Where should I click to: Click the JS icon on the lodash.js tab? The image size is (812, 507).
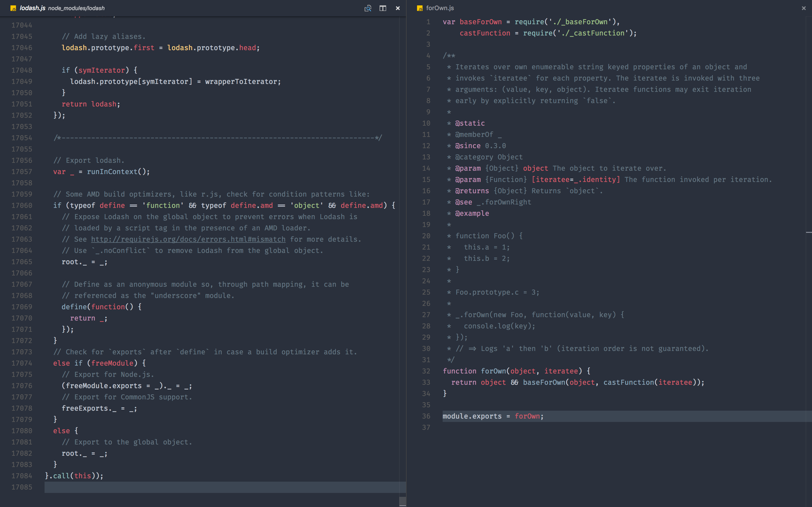coord(13,8)
